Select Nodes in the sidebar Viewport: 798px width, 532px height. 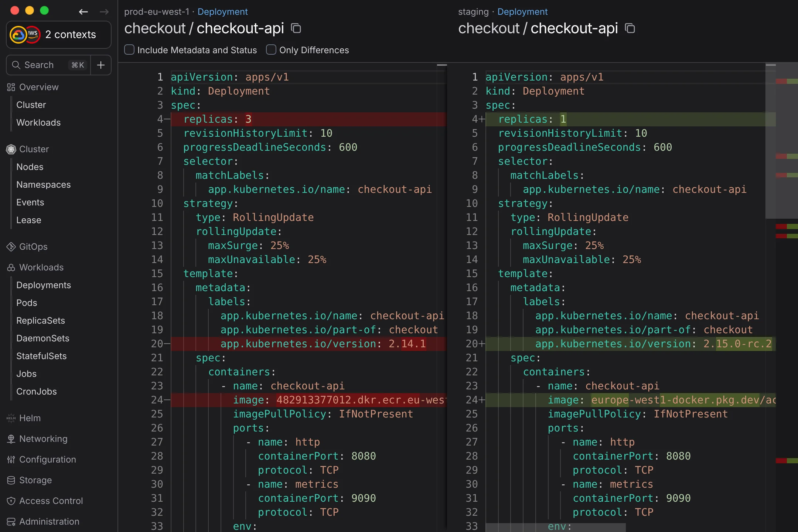(30, 167)
